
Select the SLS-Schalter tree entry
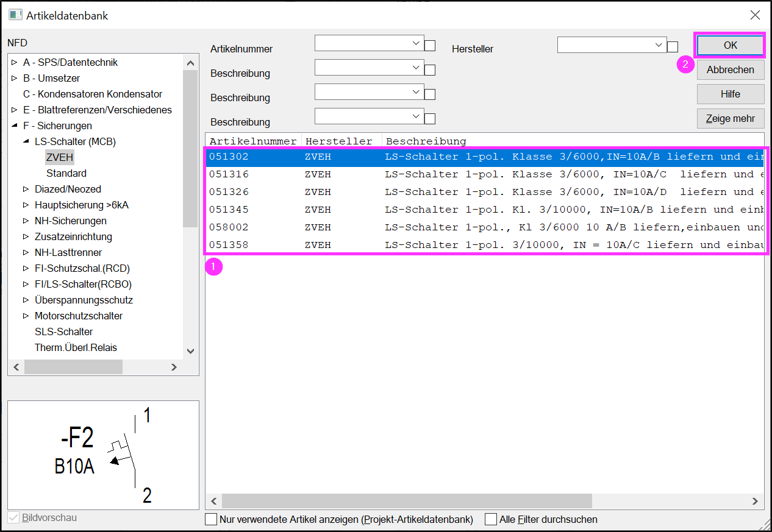(63, 332)
